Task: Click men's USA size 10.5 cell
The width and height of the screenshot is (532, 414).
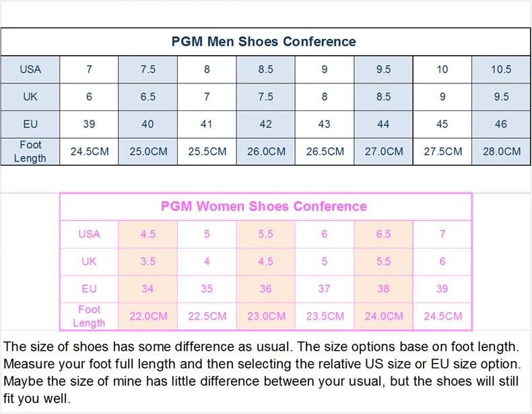Action: 501,69
